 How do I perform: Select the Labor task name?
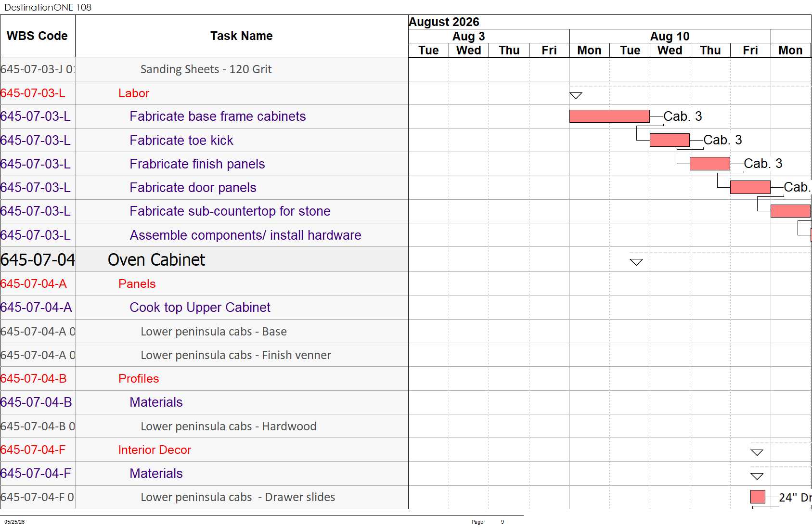(x=134, y=93)
